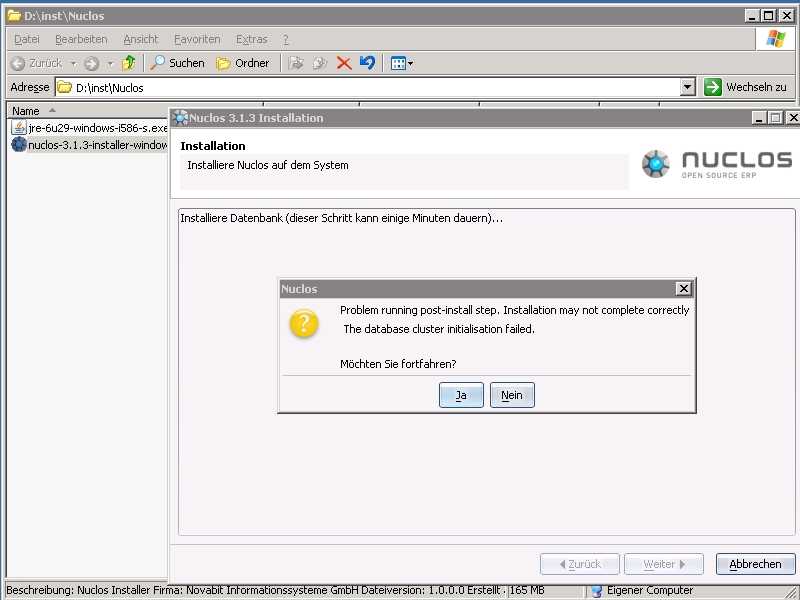The height and width of the screenshot is (600, 800).
Task: Click Abbrechen in the installer
Action: click(755, 564)
